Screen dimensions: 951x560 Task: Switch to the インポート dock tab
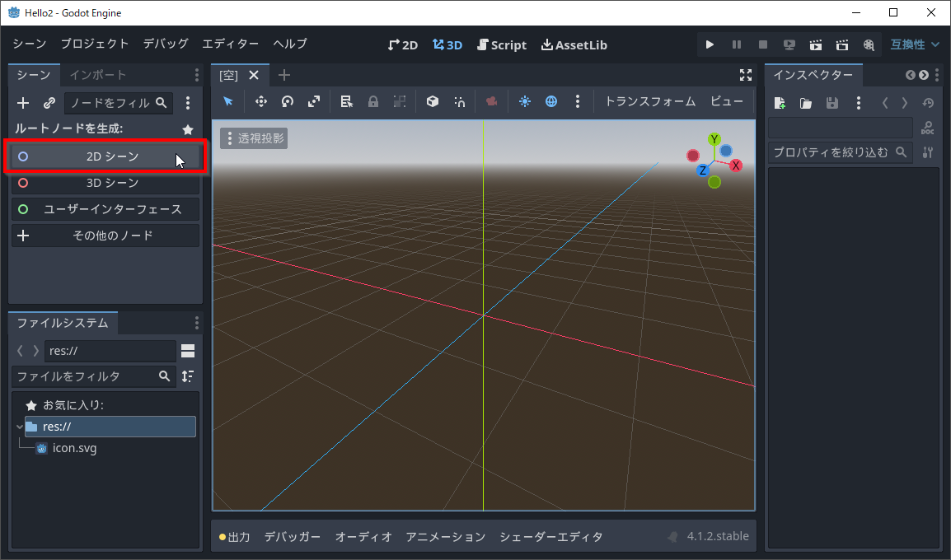pyautogui.click(x=97, y=75)
